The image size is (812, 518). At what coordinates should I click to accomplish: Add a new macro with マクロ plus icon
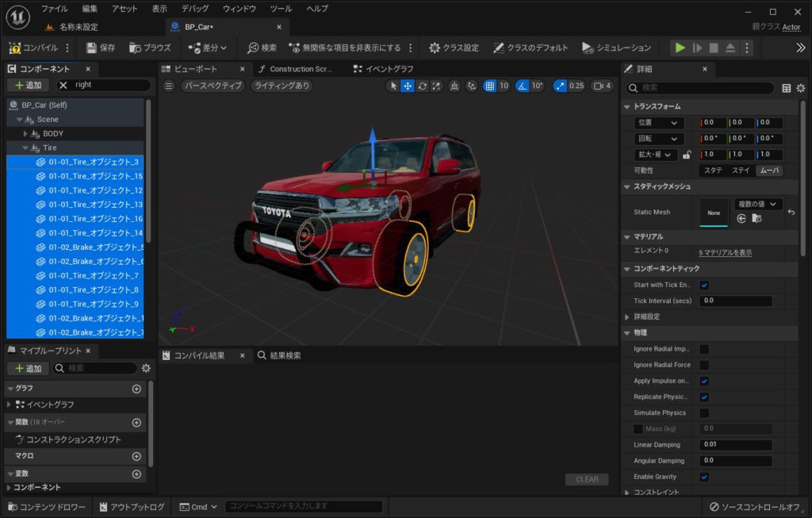tap(136, 456)
